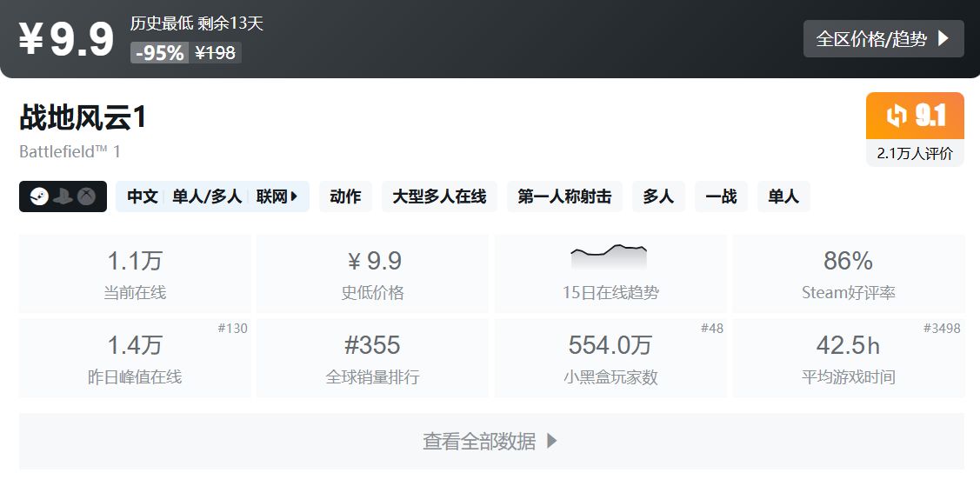Click the large ¥9.9 current price

coord(66,39)
